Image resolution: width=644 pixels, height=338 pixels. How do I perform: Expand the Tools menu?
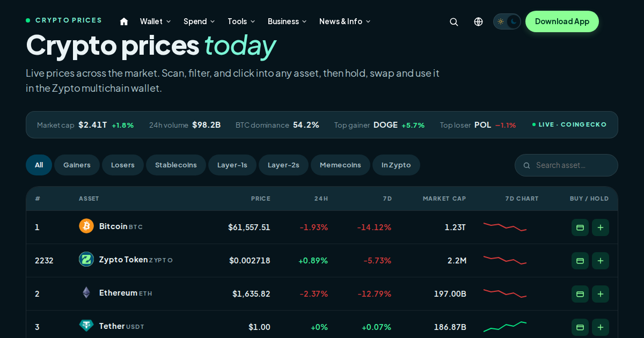tap(241, 21)
